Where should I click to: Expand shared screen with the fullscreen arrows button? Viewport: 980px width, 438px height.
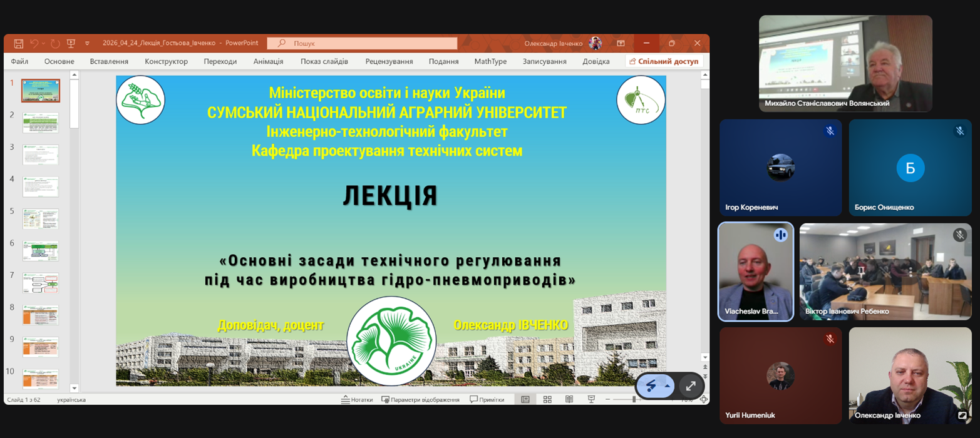point(691,386)
